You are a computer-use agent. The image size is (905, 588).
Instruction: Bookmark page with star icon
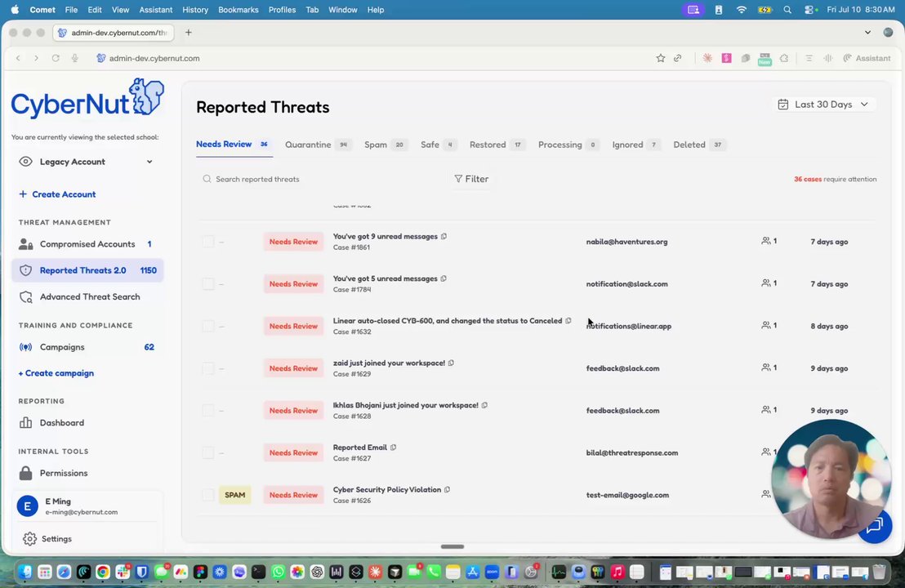pos(660,58)
